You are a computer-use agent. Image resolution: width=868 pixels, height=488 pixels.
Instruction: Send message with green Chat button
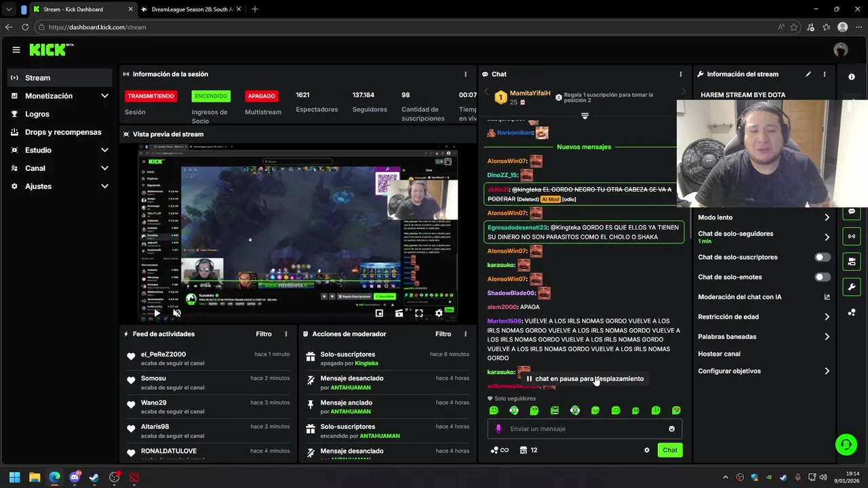click(670, 450)
